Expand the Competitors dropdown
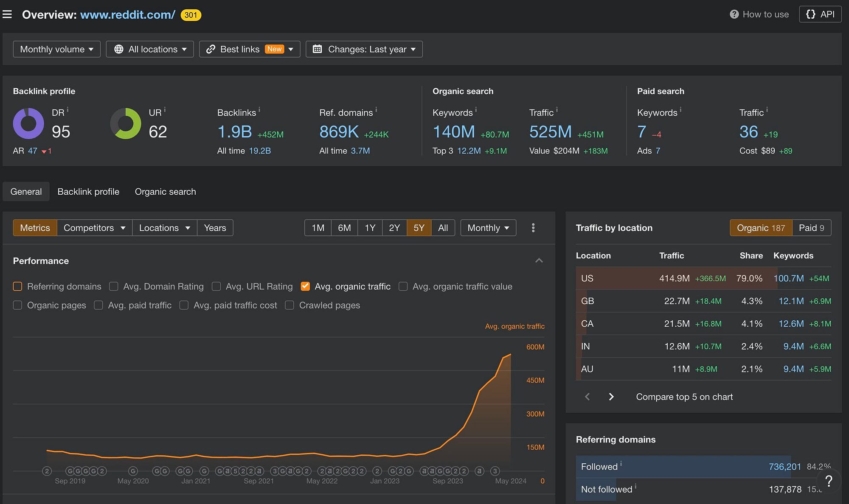This screenshot has height=504, width=849. coord(94,228)
